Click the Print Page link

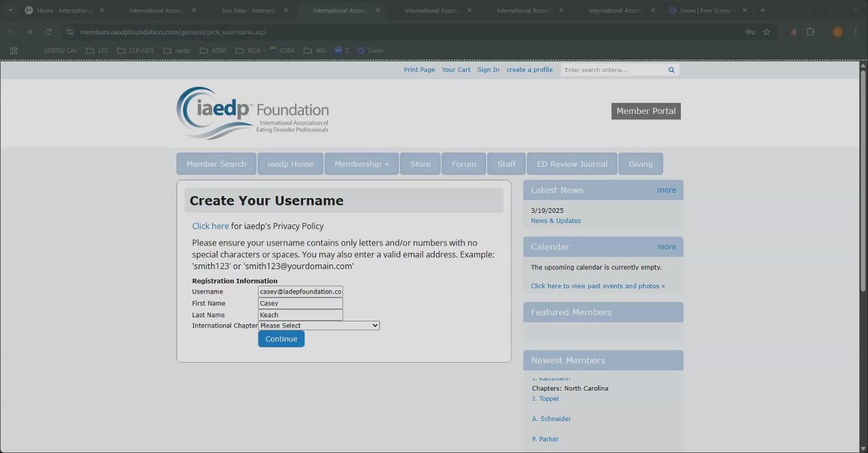(419, 70)
